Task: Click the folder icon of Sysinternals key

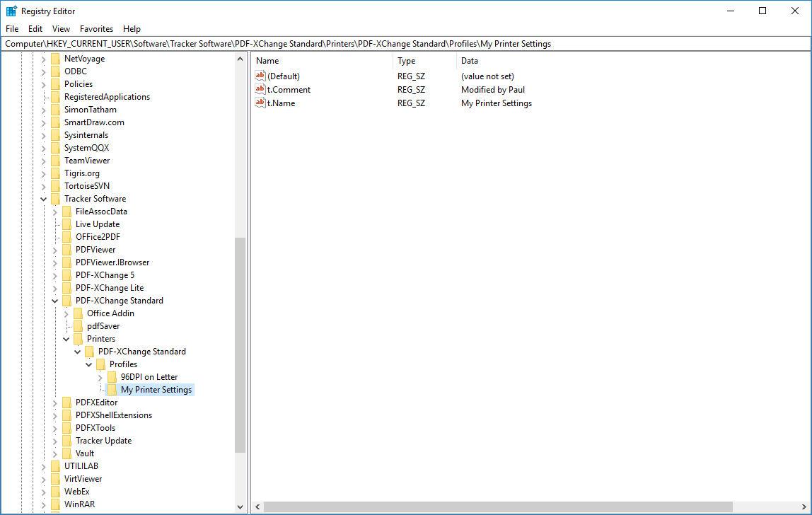Action: point(56,135)
